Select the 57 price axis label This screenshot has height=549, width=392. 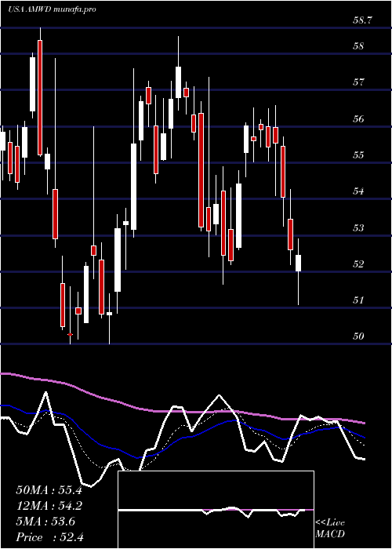(x=359, y=82)
